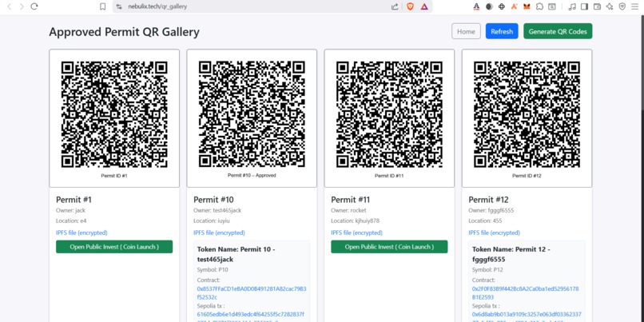Click the 'Owner: rocket' text
The image size is (644, 322).
pos(348,210)
